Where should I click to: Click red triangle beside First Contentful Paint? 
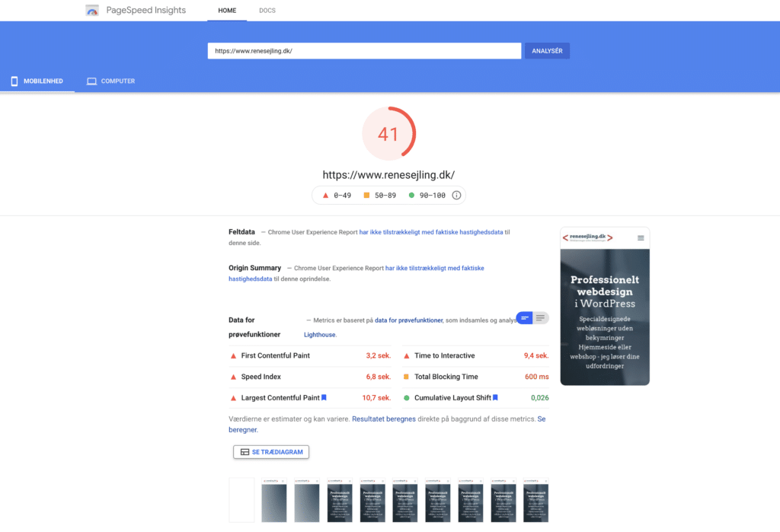click(233, 356)
